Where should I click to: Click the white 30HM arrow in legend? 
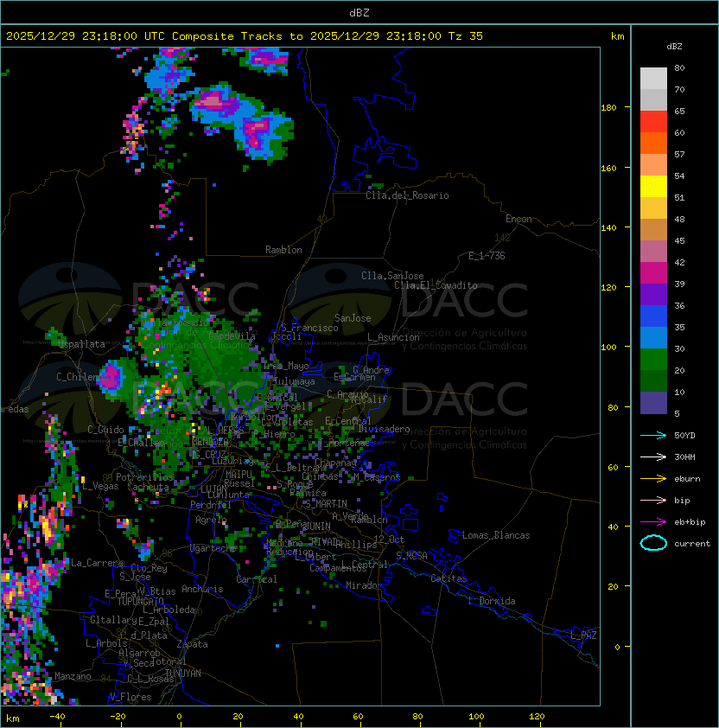click(653, 457)
